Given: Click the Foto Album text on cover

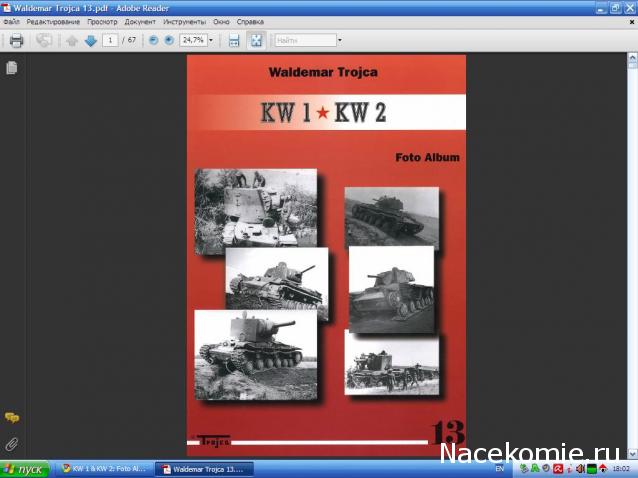Looking at the screenshot, I should [x=428, y=157].
